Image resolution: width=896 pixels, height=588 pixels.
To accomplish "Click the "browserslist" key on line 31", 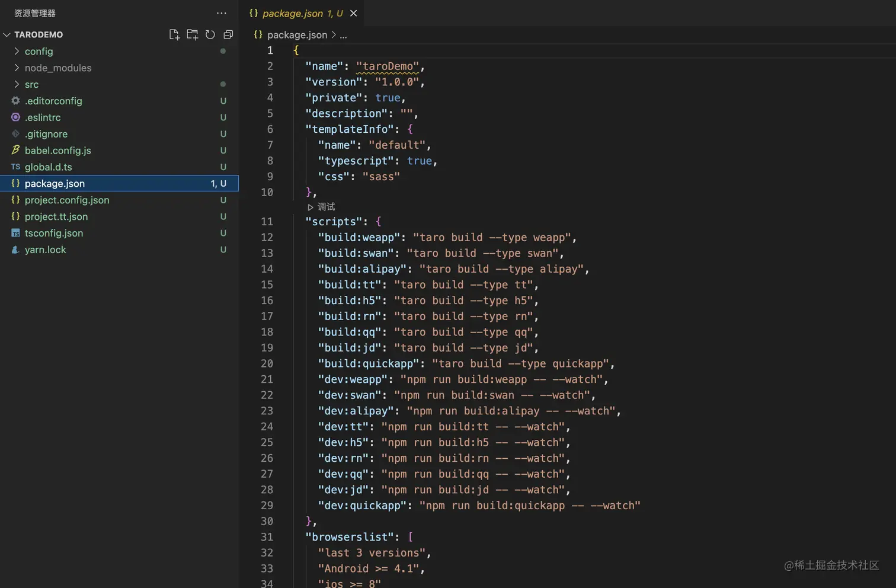I will [x=350, y=537].
